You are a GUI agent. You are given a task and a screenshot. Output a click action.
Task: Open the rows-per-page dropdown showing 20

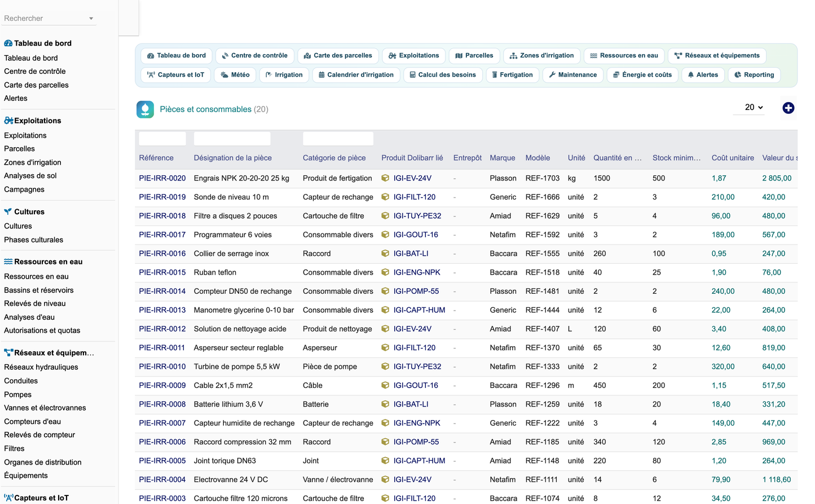click(753, 107)
